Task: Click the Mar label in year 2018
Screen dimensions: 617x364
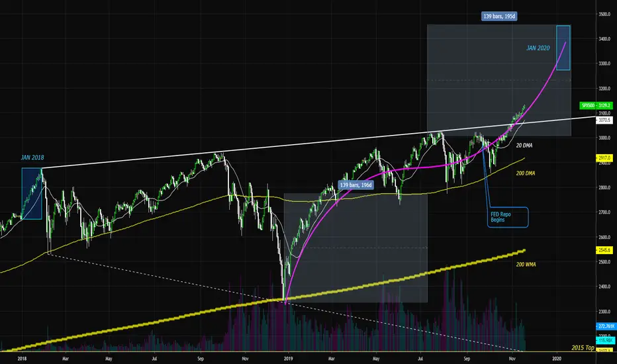Action: (66, 359)
